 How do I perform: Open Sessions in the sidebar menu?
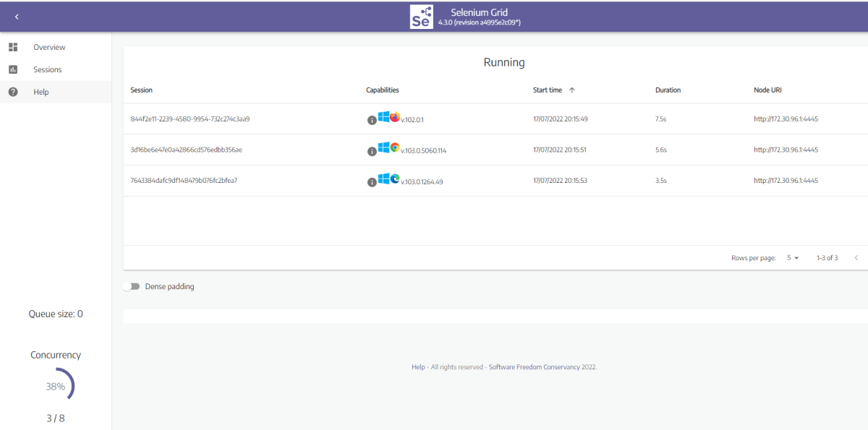[x=48, y=69]
